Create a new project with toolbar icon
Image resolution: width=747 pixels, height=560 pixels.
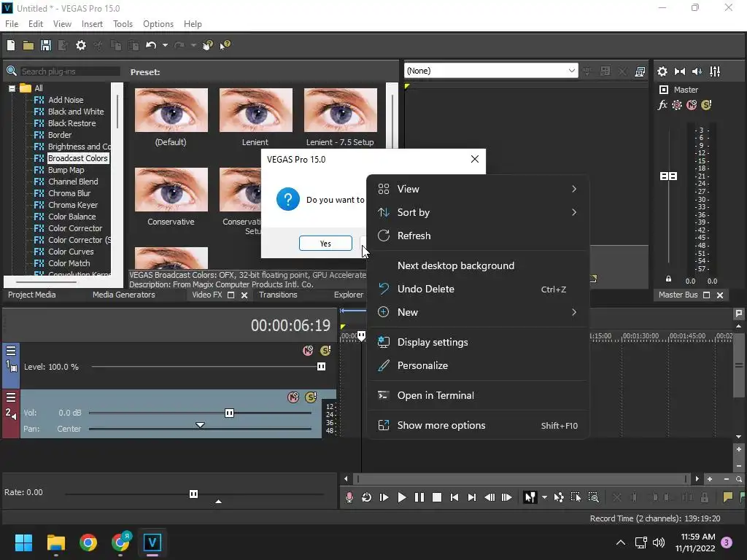click(x=11, y=45)
